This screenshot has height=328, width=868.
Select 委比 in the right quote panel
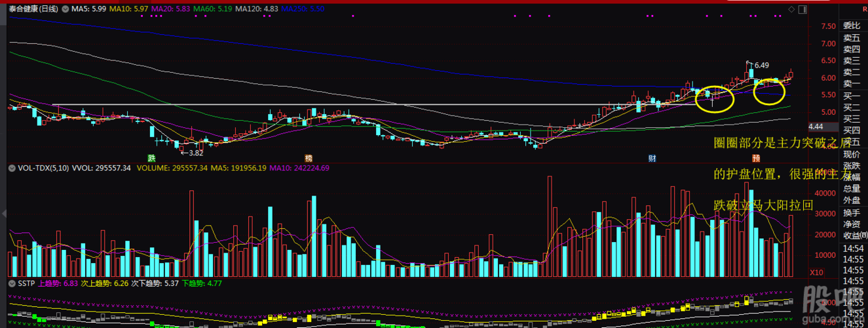point(851,26)
